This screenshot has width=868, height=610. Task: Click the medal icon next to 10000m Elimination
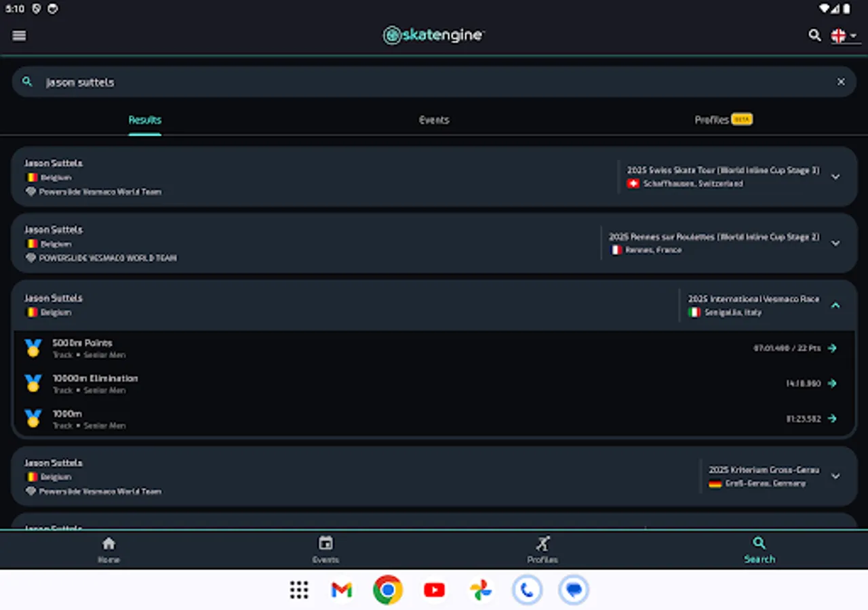pyautogui.click(x=33, y=382)
